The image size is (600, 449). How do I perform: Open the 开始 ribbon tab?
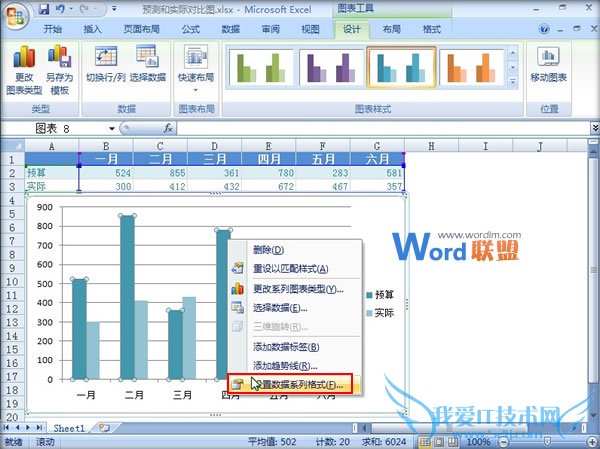(x=53, y=29)
